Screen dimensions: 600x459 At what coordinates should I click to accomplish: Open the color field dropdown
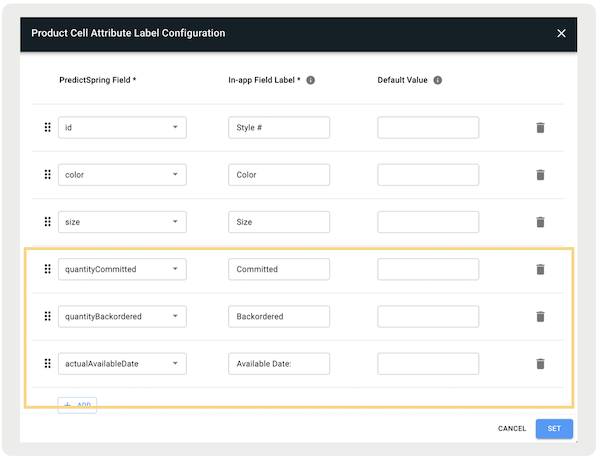(x=122, y=175)
